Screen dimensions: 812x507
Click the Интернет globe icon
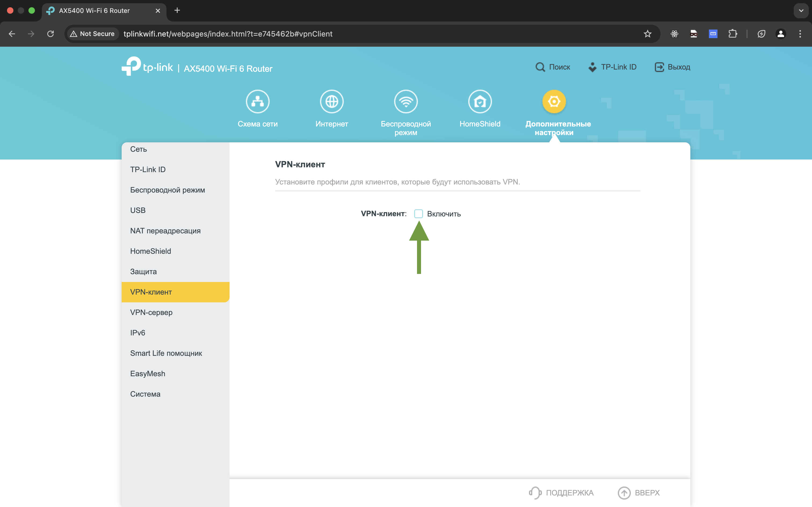[x=332, y=101]
